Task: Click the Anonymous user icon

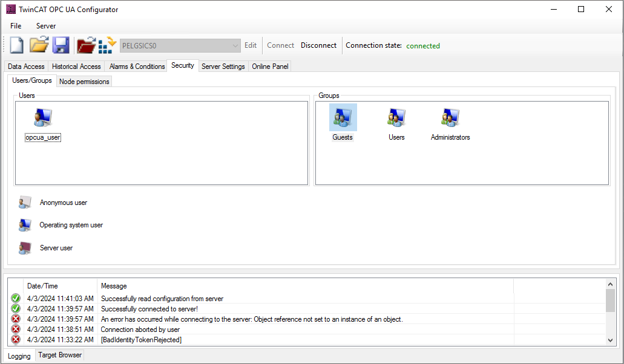Action: 25,203
